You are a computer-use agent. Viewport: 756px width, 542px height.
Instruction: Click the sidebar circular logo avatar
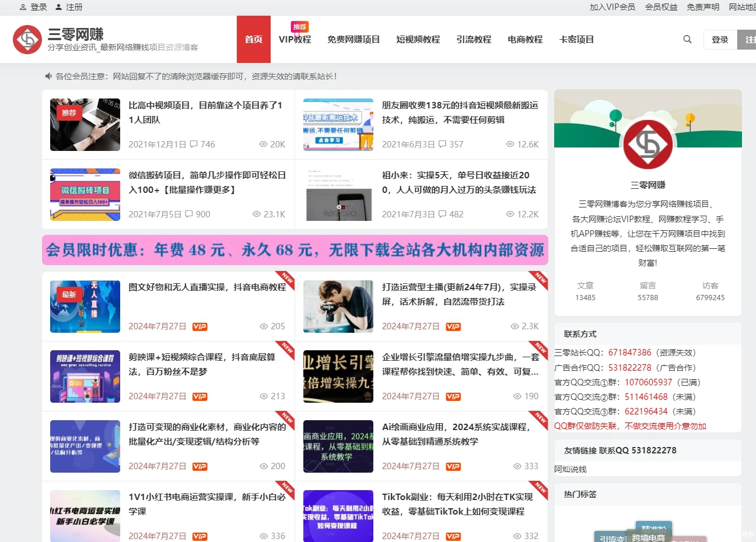coord(647,144)
